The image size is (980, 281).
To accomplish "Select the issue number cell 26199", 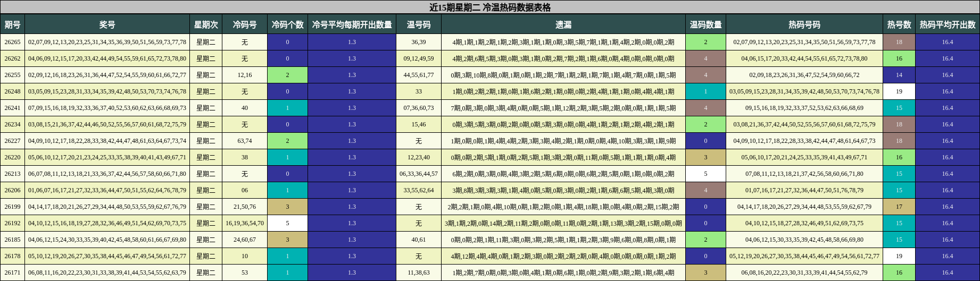I will (12, 207).
